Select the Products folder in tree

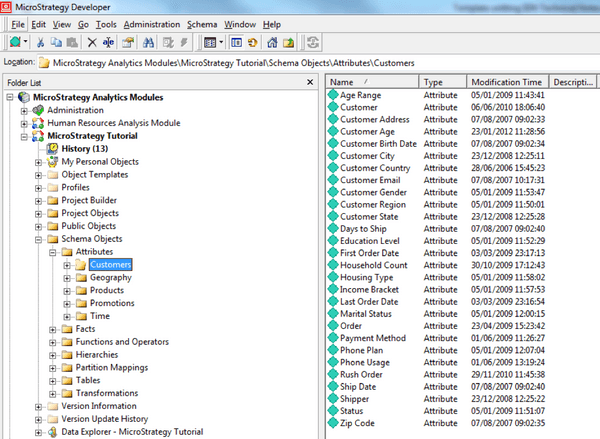(x=107, y=290)
